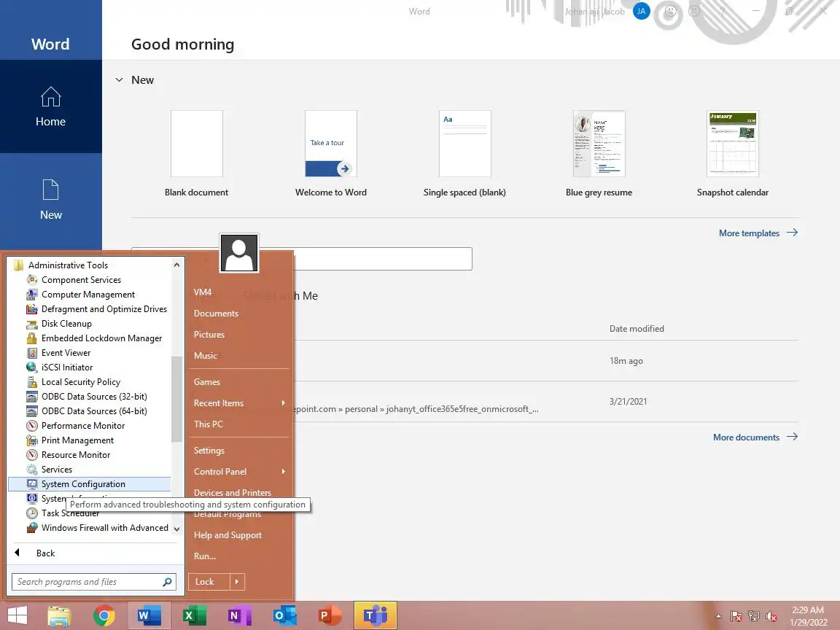
Task: Collapse the Administrative Tools folder
Action: tap(68, 265)
